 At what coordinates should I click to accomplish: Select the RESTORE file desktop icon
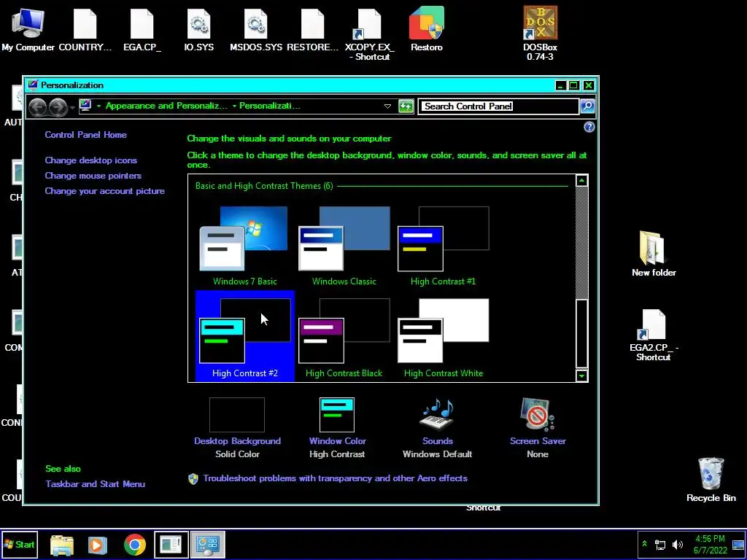click(312, 29)
